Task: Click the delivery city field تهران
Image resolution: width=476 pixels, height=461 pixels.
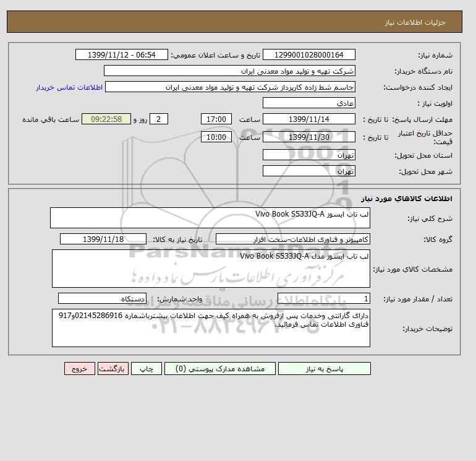Action: coord(308,171)
